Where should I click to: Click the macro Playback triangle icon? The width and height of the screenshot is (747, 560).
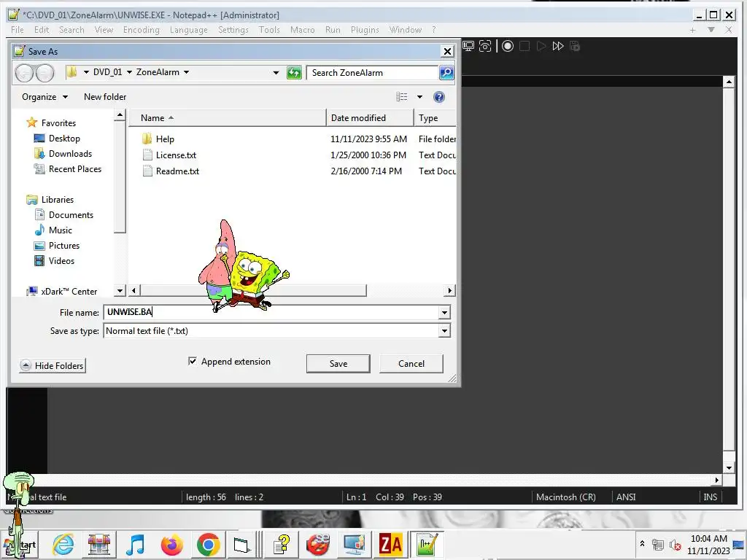(x=541, y=46)
